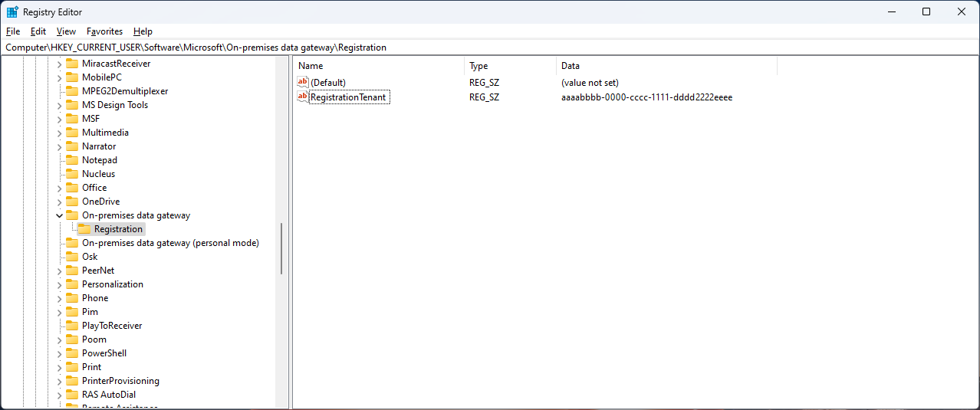Viewport: 980px width, 410px height.
Task: Click the REG_SZ type of (Default) row
Action: [484, 82]
